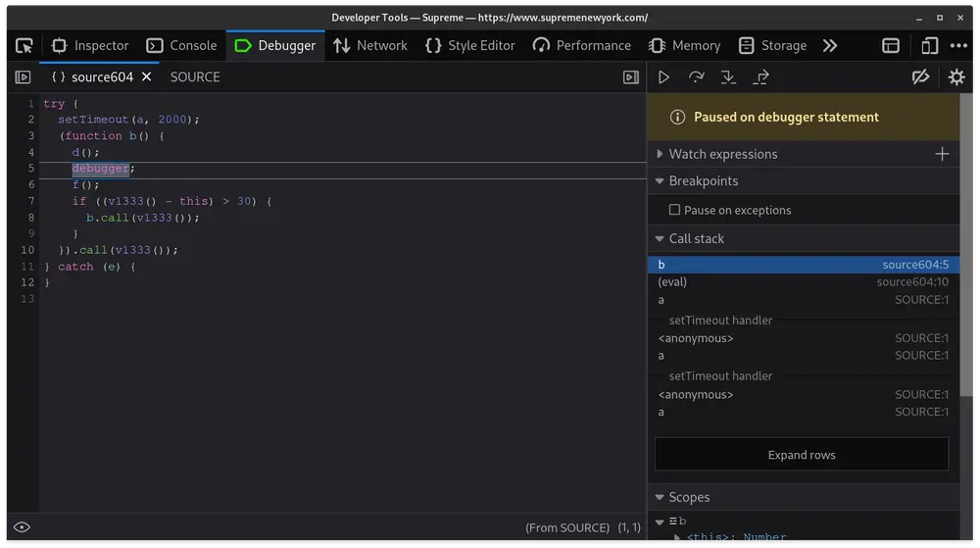Collapse the Call stack section
This screenshot has width=980, height=548.
pos(660,238)
